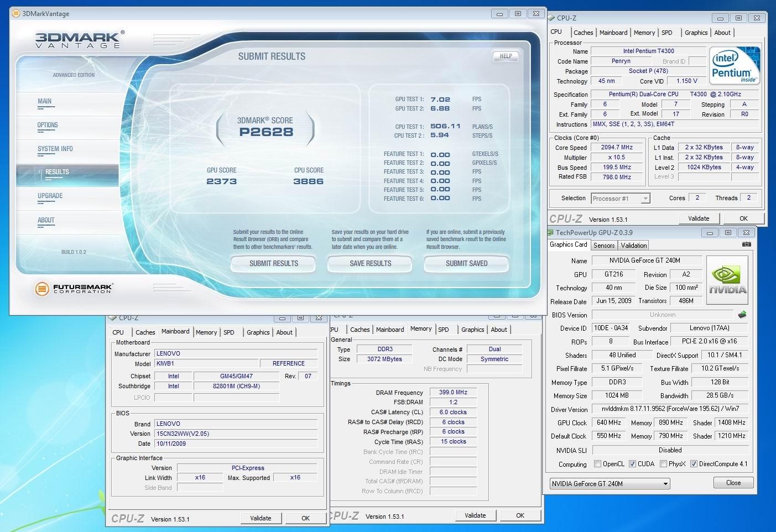This screenshot has height=532, width=776.
Task: Switch to Graphics tab in top CPU-Z
Action: click(x=696, y=33)
